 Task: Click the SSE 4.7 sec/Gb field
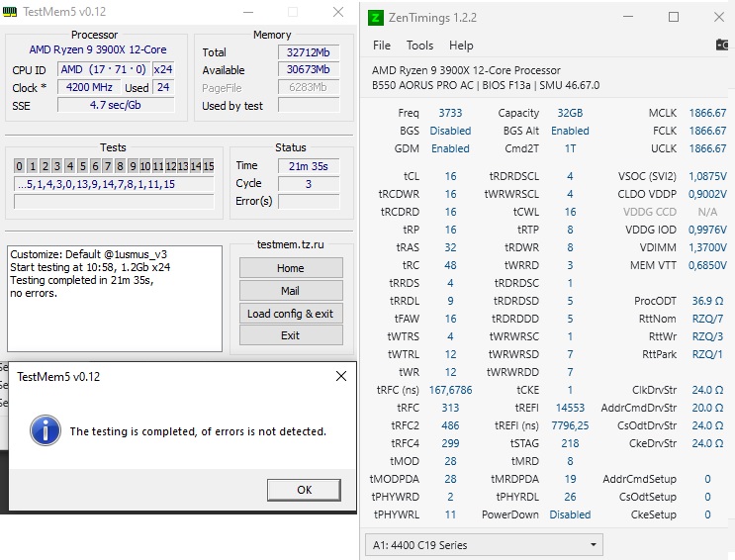pyautogui.click(x=116, y=105)
